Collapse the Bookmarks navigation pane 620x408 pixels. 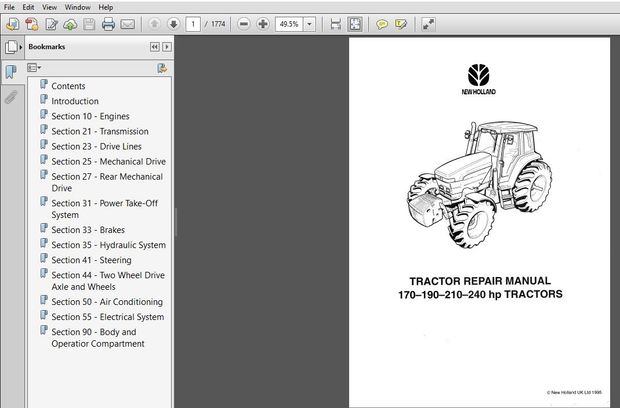[154, 47]
